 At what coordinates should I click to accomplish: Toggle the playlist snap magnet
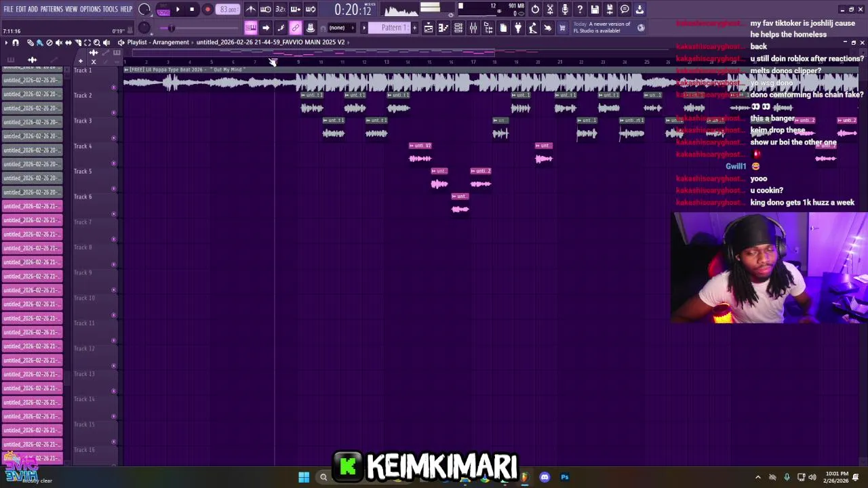coord(16,43)
